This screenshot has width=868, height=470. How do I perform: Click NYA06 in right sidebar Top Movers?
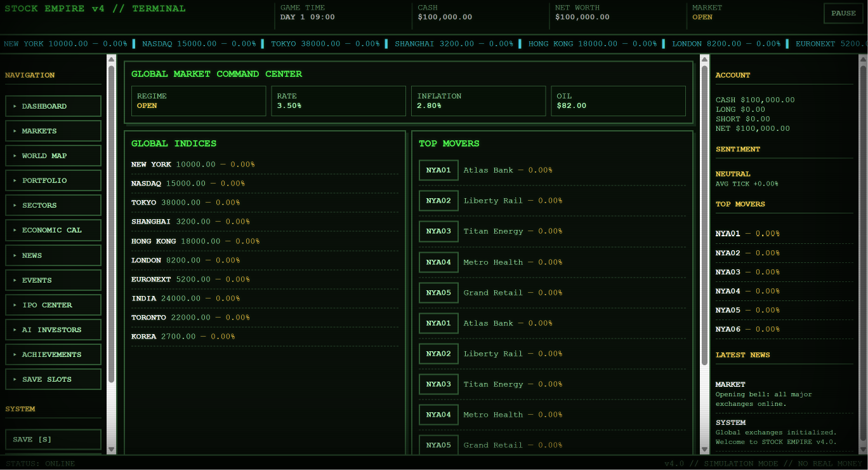pos(784,329)
